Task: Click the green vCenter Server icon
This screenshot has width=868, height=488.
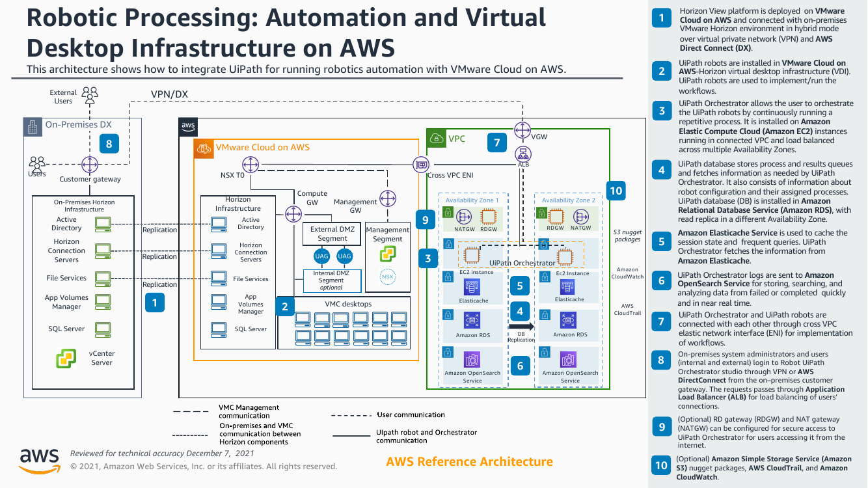Action: click(x=65, y=358)
